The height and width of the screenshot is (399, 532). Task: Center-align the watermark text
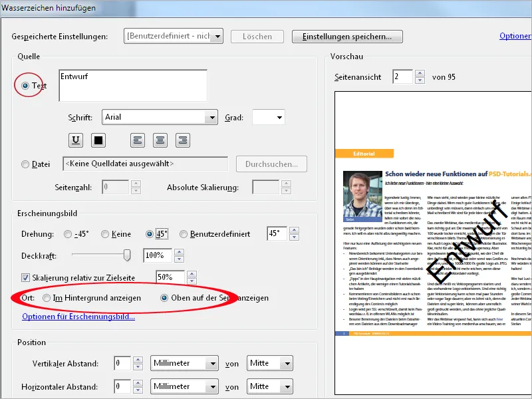160,140
